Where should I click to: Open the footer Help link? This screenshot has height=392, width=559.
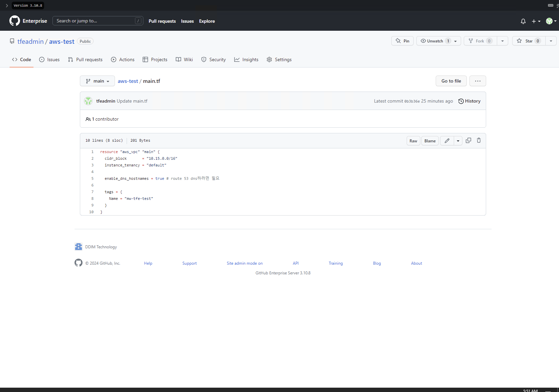point(148,263)
